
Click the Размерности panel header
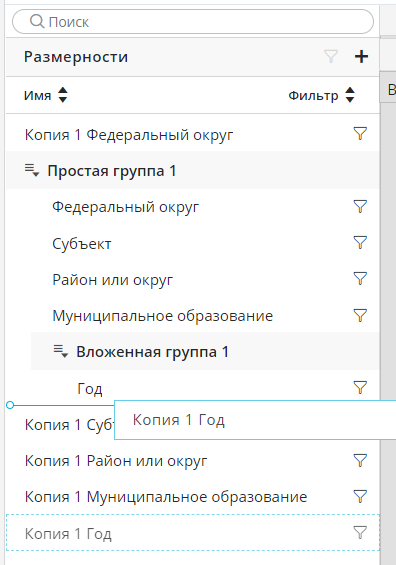(x=193, y=57)
